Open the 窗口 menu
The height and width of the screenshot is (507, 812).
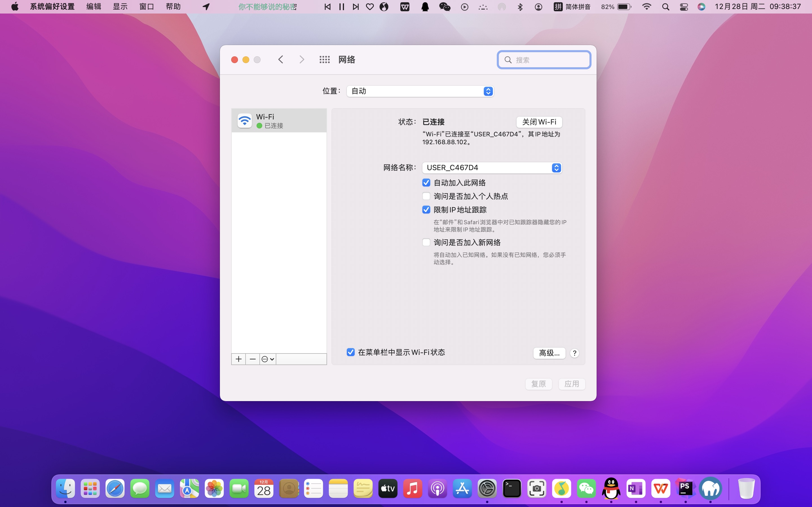point(147,7)
